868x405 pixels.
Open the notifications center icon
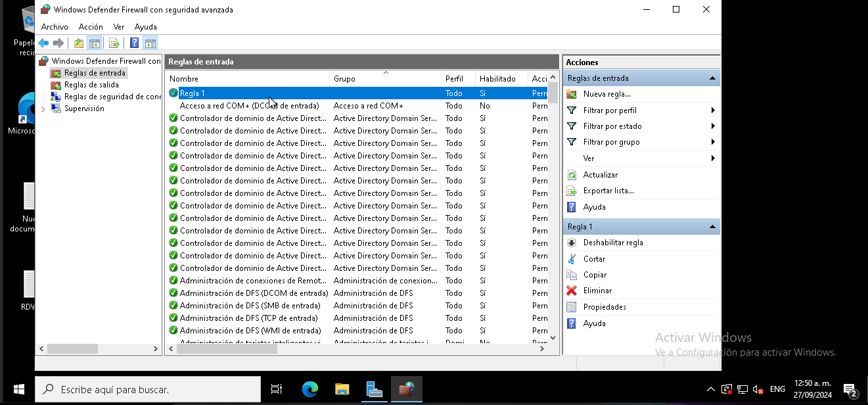(x=850, y=389)
